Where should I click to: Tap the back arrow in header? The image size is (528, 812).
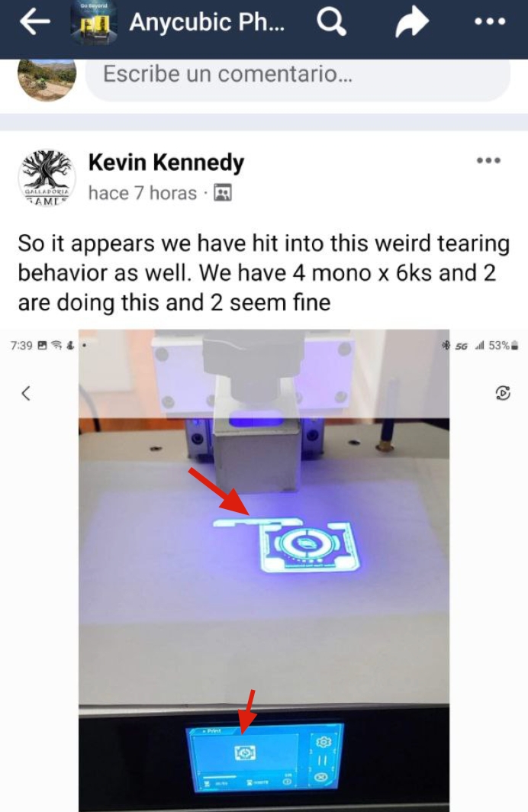tap(34, 21)
